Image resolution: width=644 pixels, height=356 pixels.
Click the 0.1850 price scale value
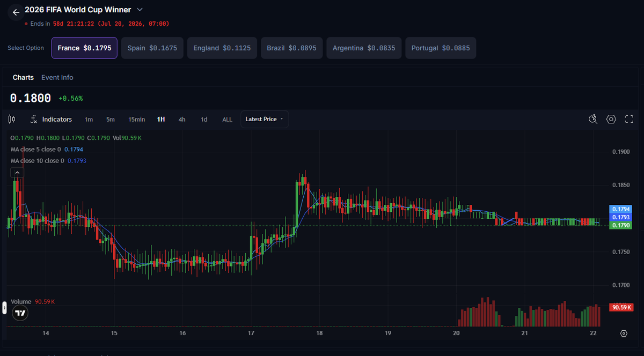[620, 185]
